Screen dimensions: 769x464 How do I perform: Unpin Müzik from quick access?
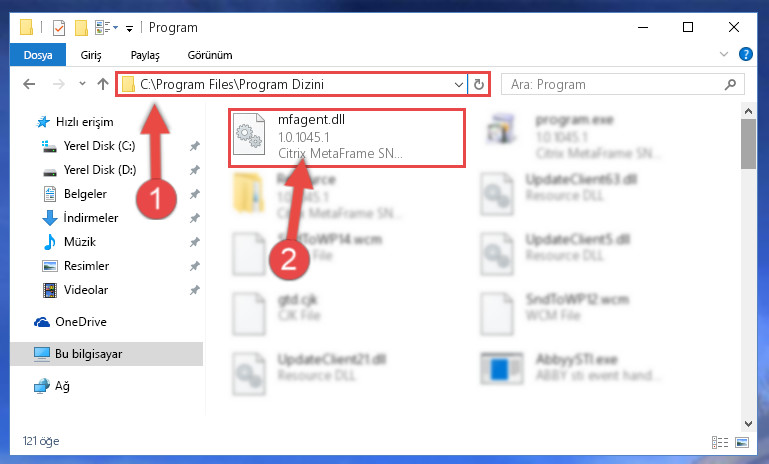195,242
